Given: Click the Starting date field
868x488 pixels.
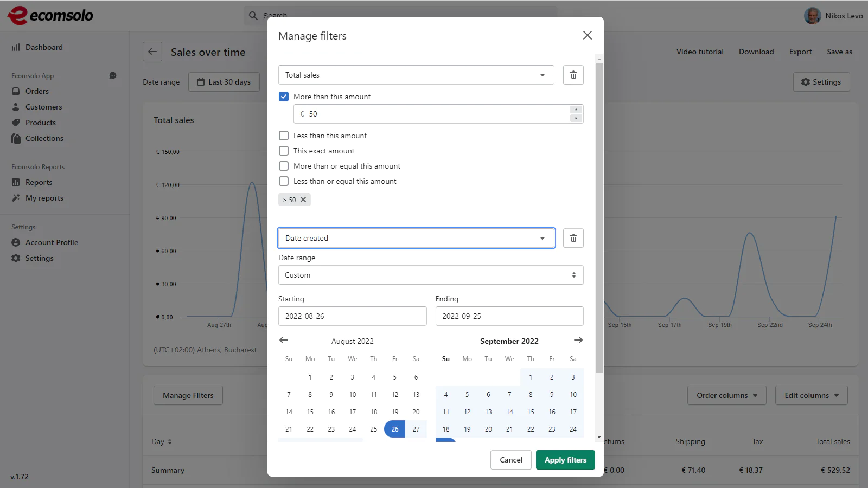Looking at the screenshot, I should click(x=353, y=316).
